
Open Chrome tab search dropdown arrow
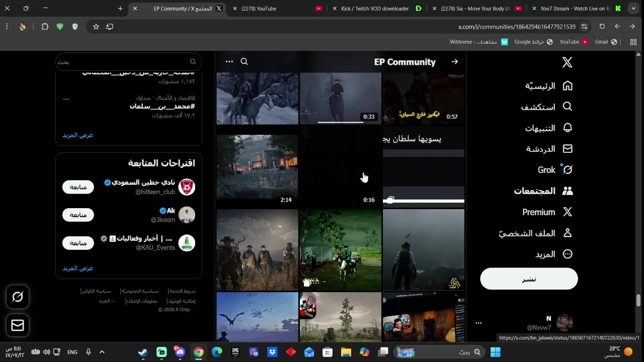633,9
